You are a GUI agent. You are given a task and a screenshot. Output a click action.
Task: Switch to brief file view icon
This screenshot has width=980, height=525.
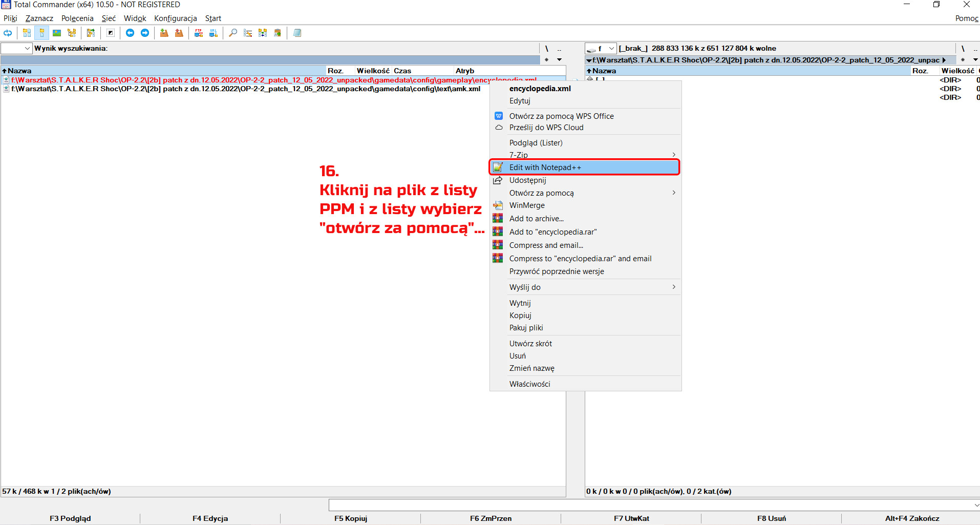tap(27, 33)
